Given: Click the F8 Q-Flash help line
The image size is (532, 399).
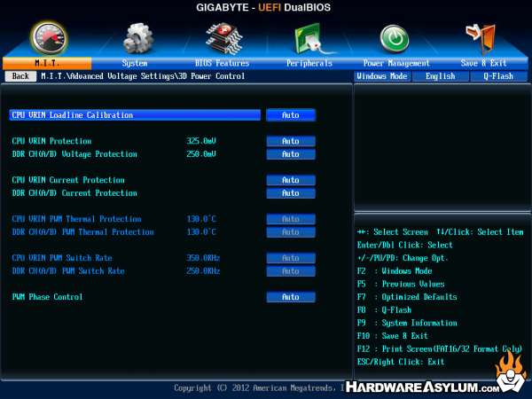Looking at the screenshot, I should click(x=384, y=310).
